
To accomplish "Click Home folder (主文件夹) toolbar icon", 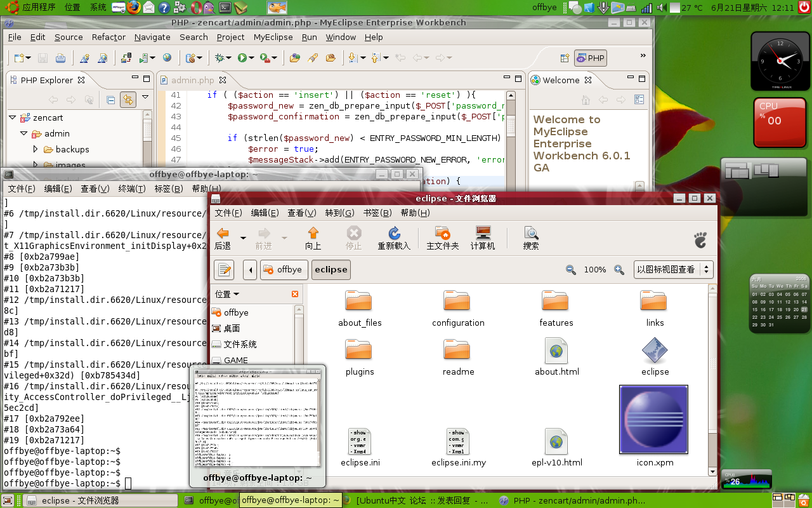I will click(442, 238).
